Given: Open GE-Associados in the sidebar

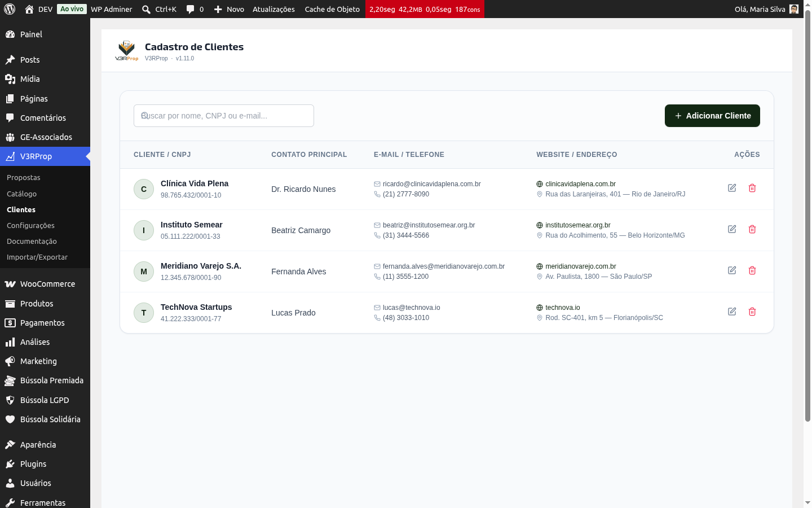Looking at the screenshot, I should (x=45, y=137).
